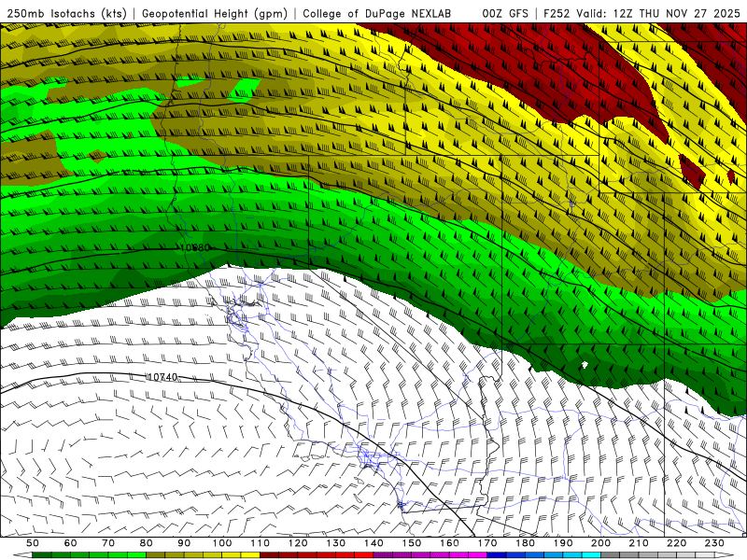The image size is (747, 560).
Task: Click the legend value 110
Action: (x=261, y=543)
